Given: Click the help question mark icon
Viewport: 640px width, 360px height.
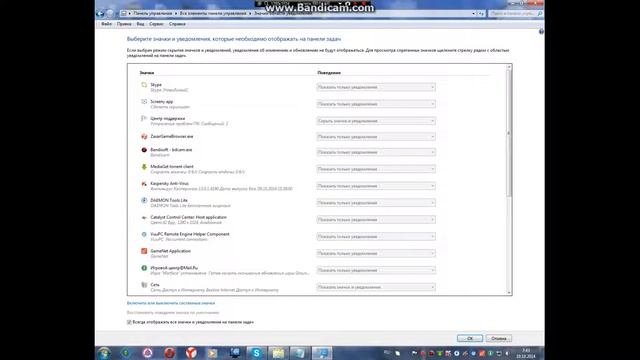Looking at the screenshot, I should click(x=541, y=31).
